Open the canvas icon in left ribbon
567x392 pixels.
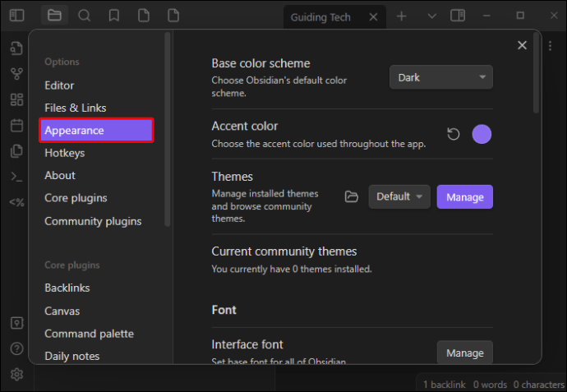point(16,99)
